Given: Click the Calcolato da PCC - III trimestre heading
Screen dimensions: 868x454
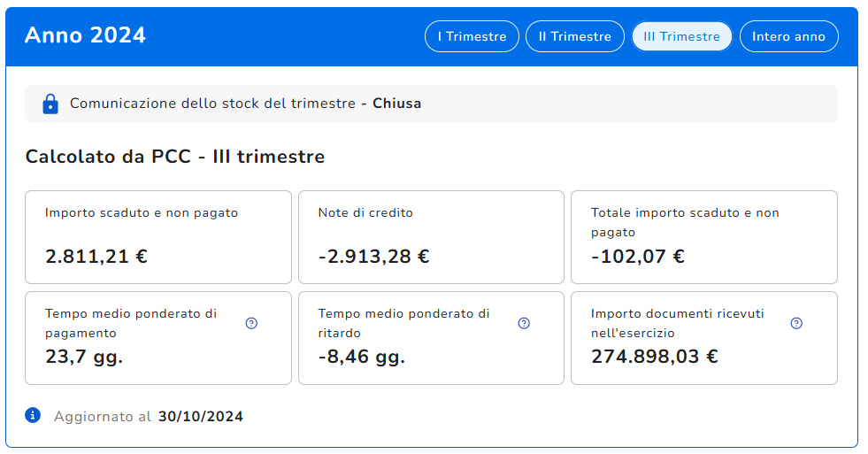Looking at the screenshot, I should click(x=175, y=157).
